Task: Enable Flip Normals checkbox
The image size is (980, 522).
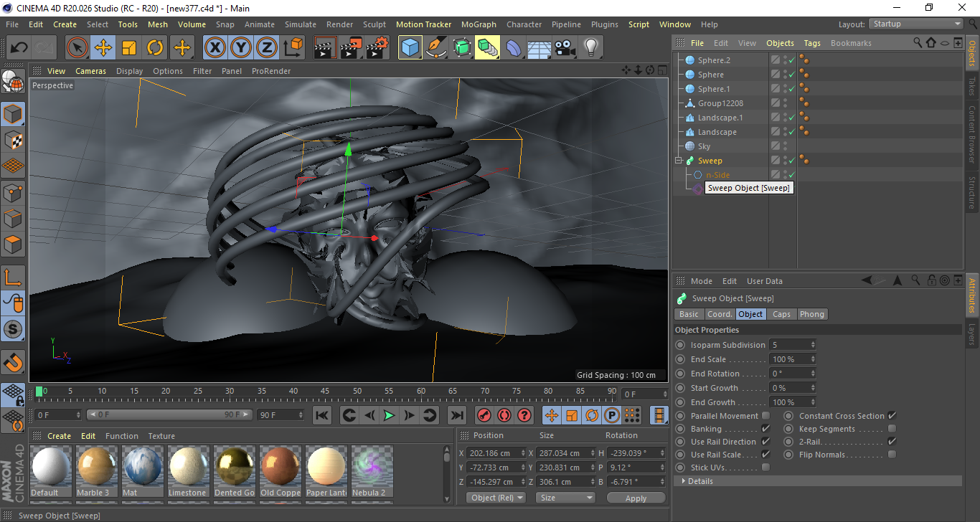Action: [x=892, y=455]
